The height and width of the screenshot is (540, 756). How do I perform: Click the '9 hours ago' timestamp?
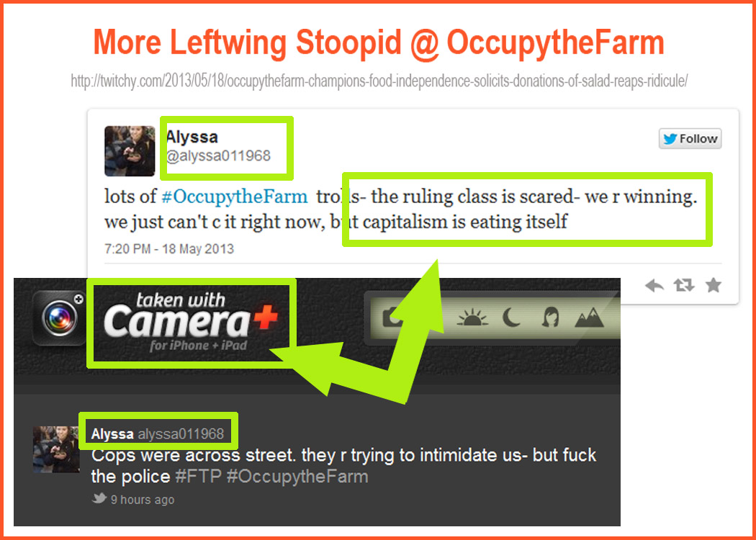(x=143, y=500)
